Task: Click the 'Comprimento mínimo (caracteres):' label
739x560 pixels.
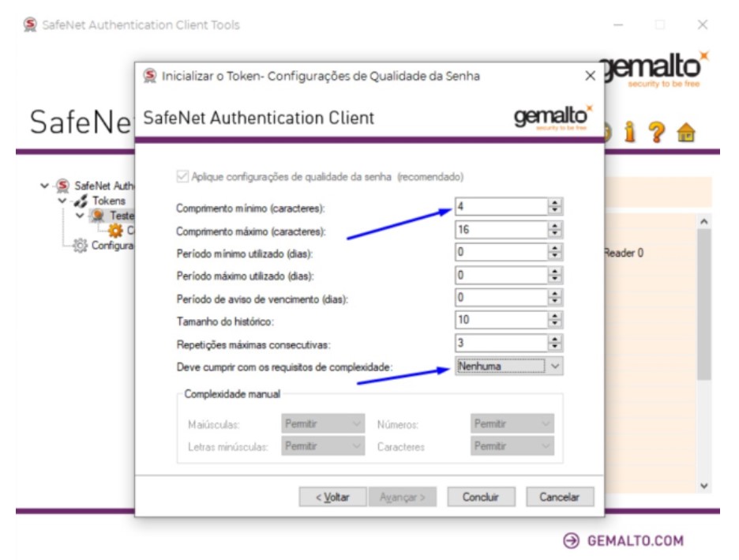Action: click(x=251, y=209)
